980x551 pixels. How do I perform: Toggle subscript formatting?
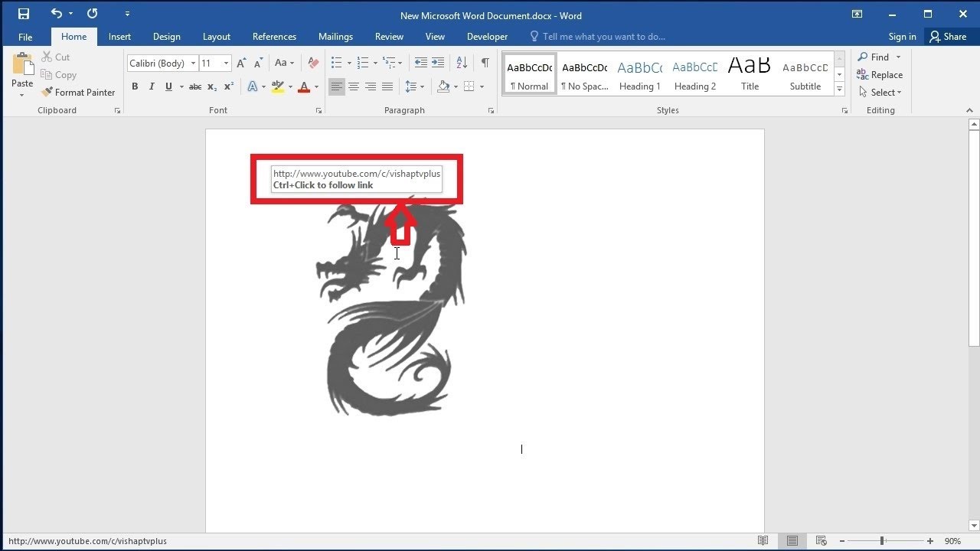pyautogui.click(x=212, y=87)
